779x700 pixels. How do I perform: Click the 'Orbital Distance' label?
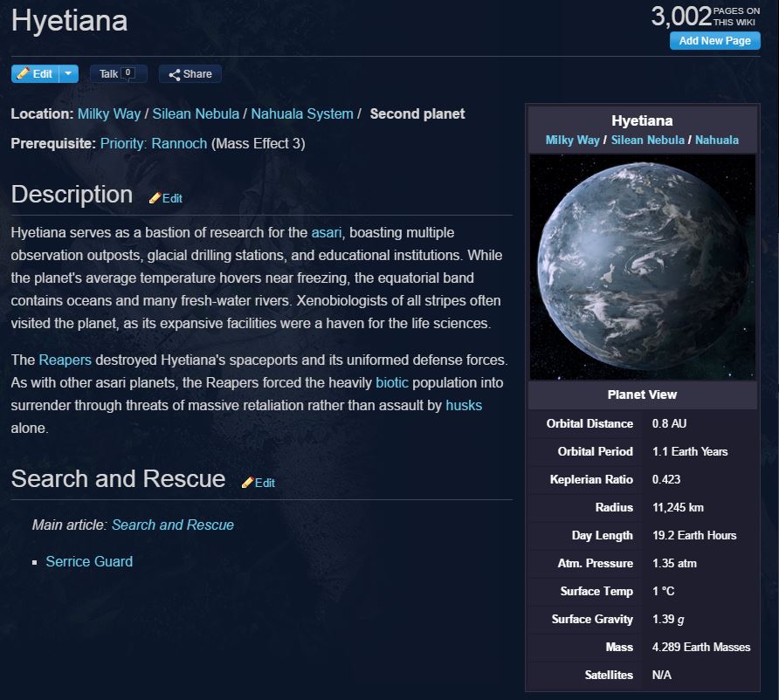point(589,423)
